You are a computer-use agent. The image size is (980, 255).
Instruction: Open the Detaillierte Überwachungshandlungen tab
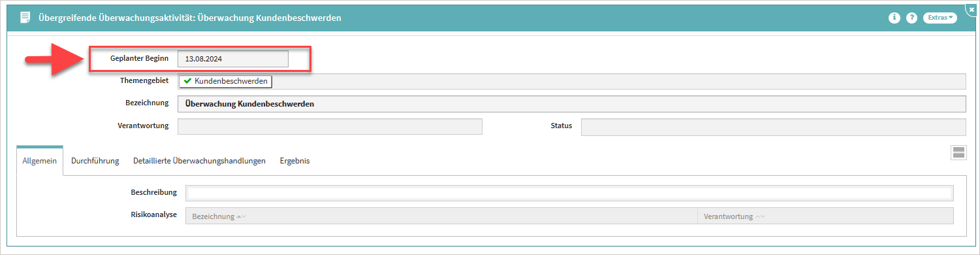[199, 161]
